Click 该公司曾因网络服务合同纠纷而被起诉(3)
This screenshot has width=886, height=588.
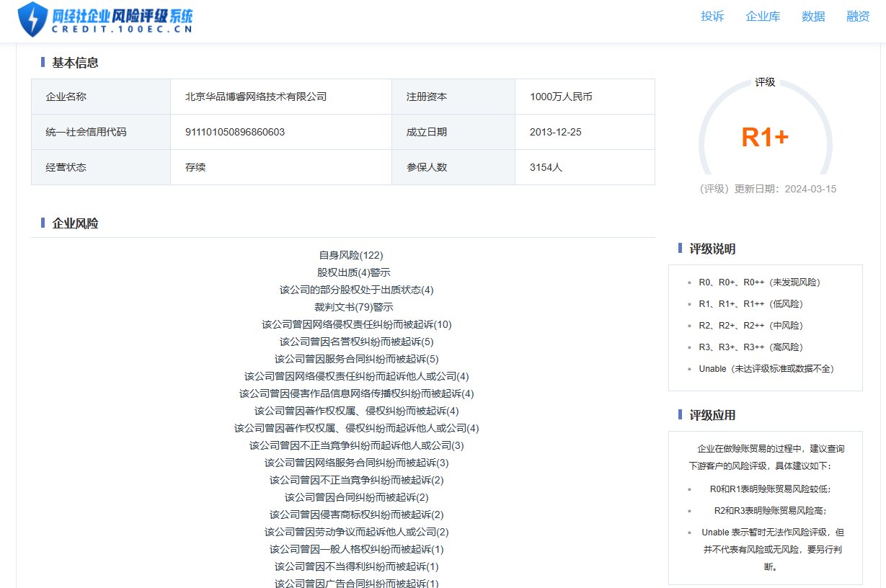coord(357,463)
